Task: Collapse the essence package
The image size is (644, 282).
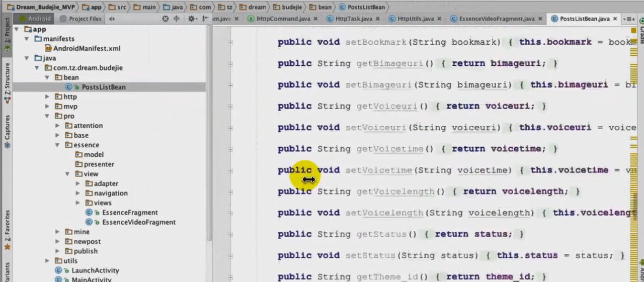Action: click(57, 145)
